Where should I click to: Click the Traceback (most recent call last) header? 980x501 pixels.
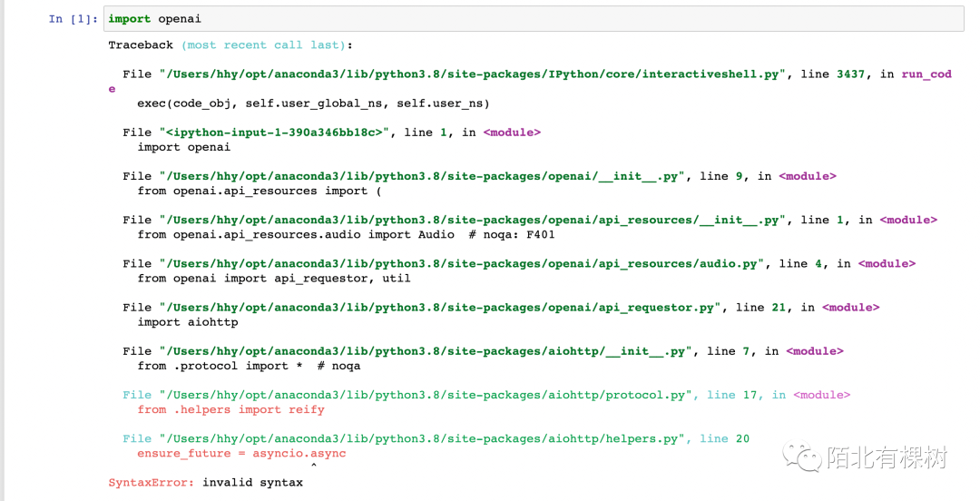pos(230,44)
